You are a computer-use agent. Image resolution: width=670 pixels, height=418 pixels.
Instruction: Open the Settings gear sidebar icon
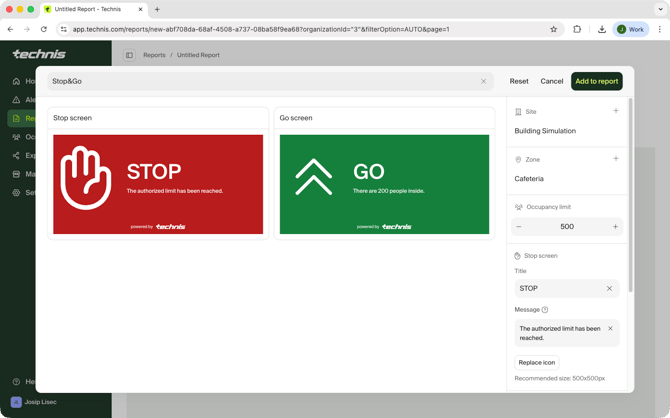click(x=16, y=192)
